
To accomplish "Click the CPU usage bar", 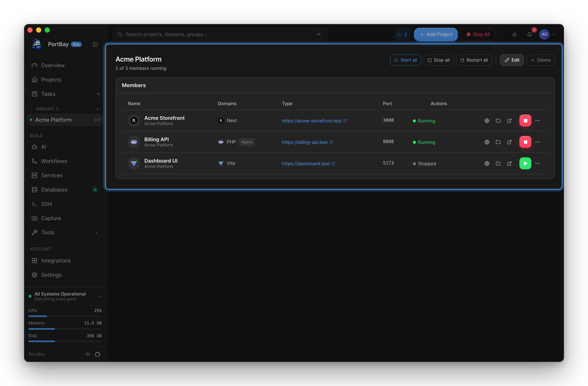I will tap(65, 316).
